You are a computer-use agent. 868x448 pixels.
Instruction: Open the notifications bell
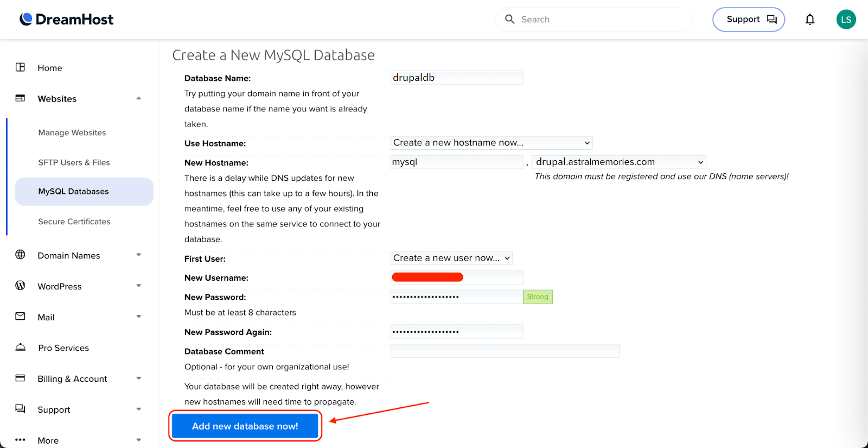[x=809, y=20]
